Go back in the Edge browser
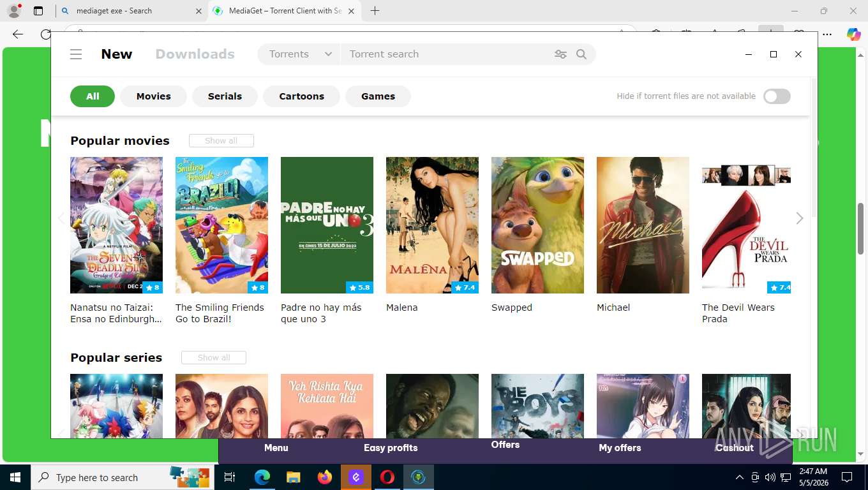 tap(18, 34)
